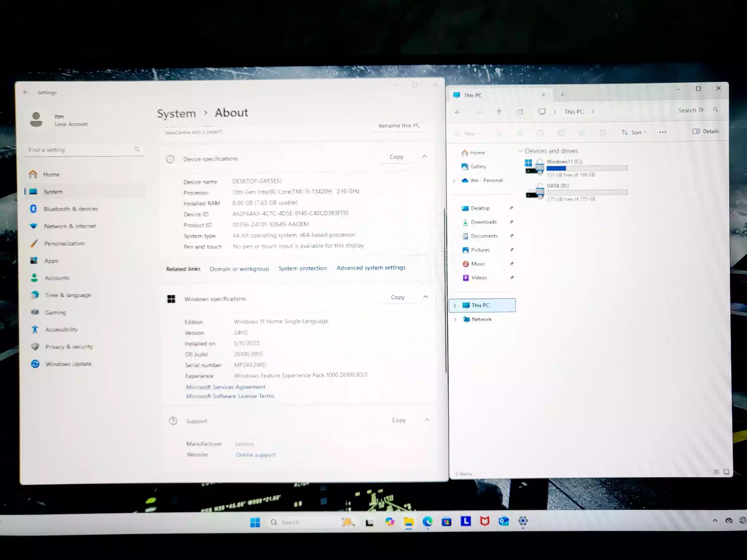Collapse the Support section

pos(427,419)
